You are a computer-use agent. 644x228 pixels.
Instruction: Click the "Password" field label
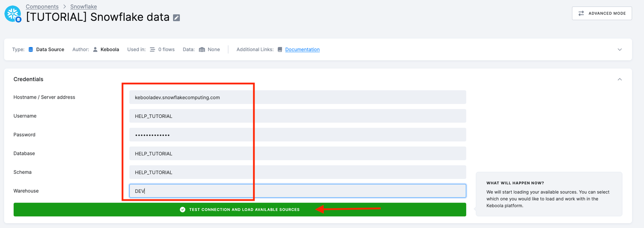click(x=25, y=135)
